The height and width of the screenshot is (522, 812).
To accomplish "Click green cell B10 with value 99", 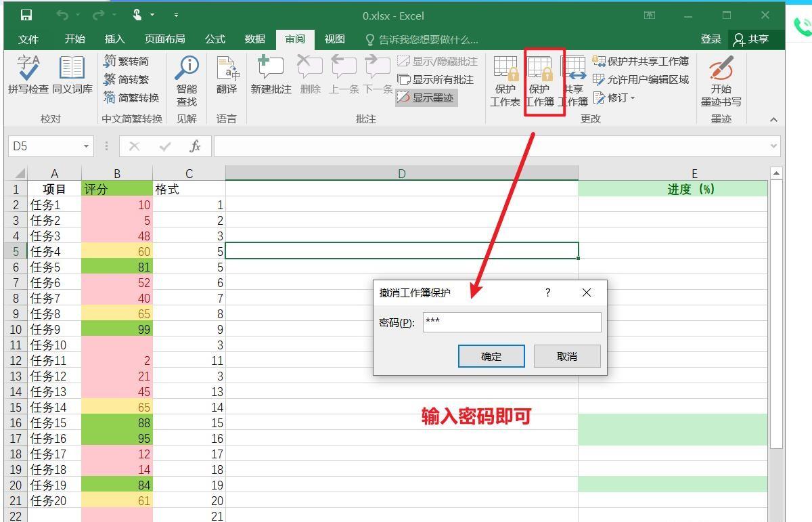I will click(x=117, y=330).
